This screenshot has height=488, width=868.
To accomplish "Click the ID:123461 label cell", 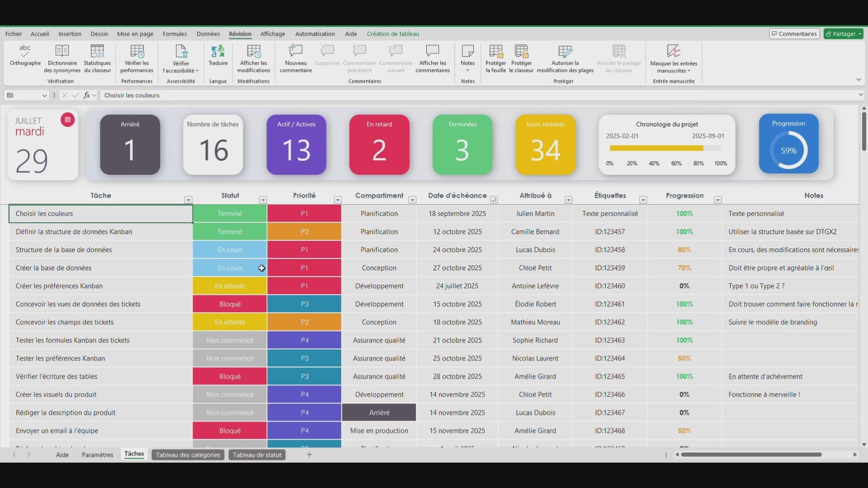I will tap(610, 304).
